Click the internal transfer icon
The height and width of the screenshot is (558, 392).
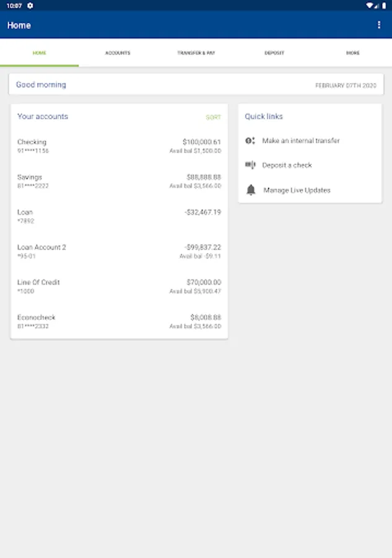point(250,141)
